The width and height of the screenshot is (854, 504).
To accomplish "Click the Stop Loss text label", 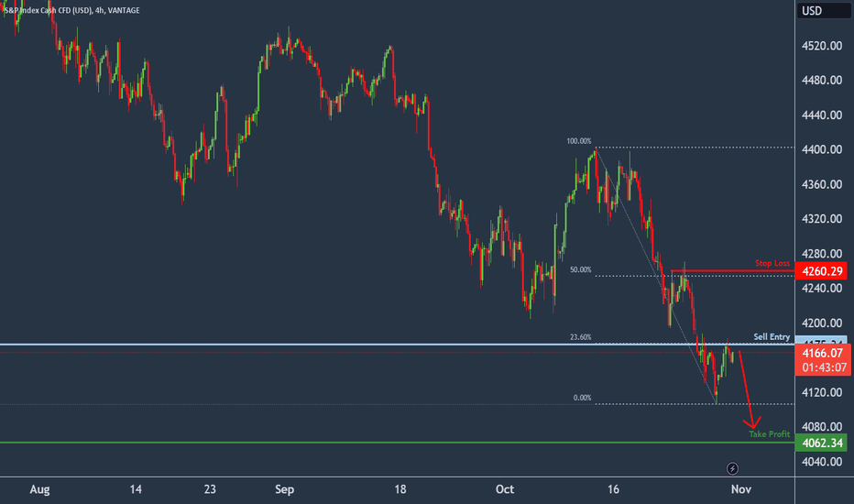I will [x=772, y=263].
